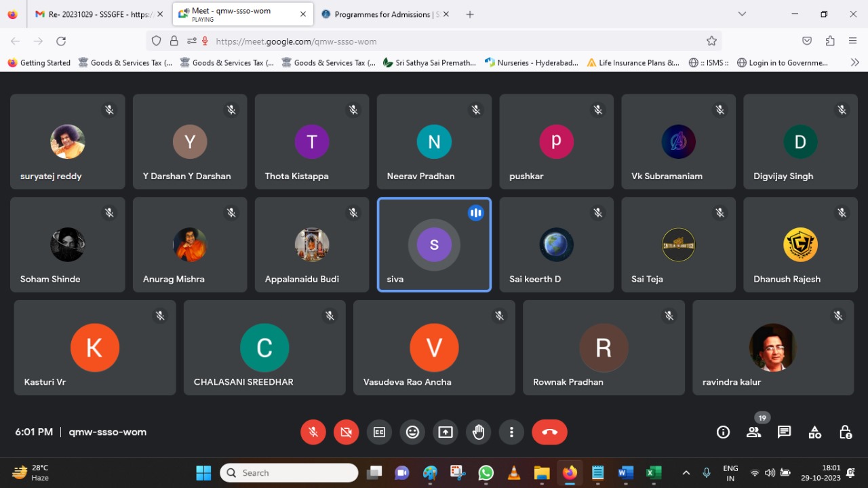
Task: Open the emoji reactions button
Action: (412, 432)
